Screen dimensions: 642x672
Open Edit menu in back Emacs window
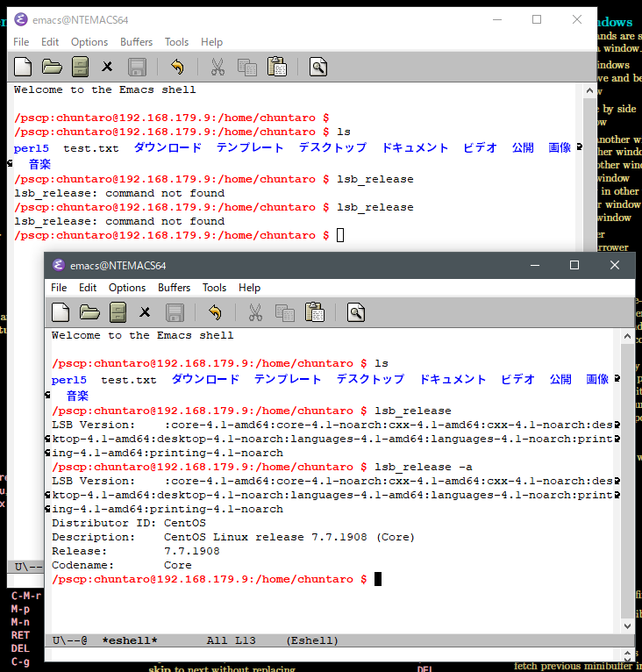click(50, 42)
